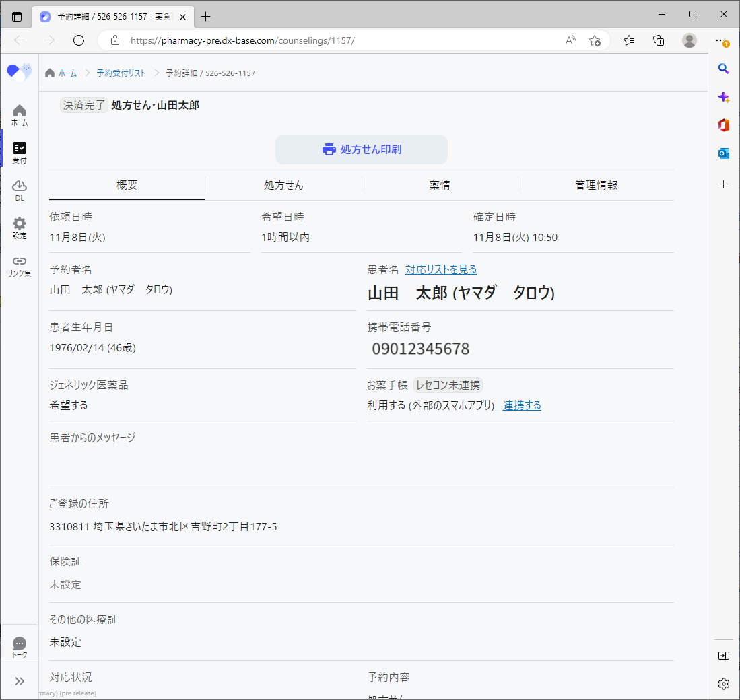This screenshot has height=700, width=740.
Task: Open the トーク chat bubble icon
Action: pos(20,647)
